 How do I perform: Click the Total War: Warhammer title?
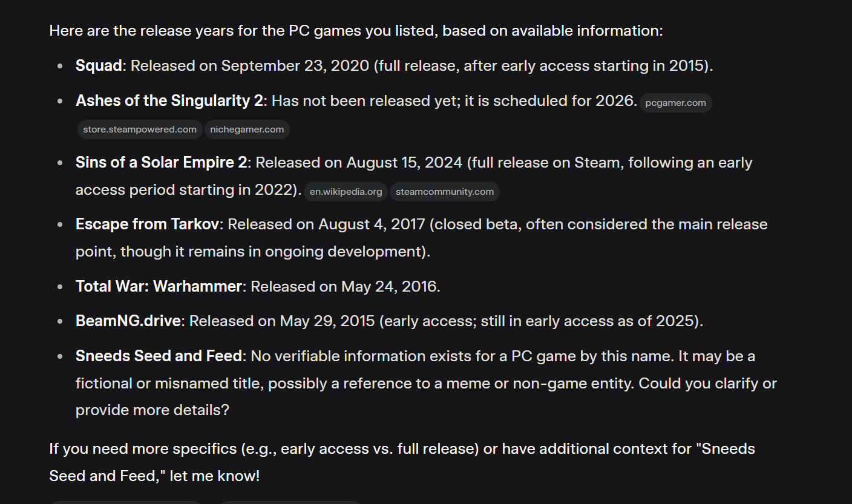[x=159, y=286]
